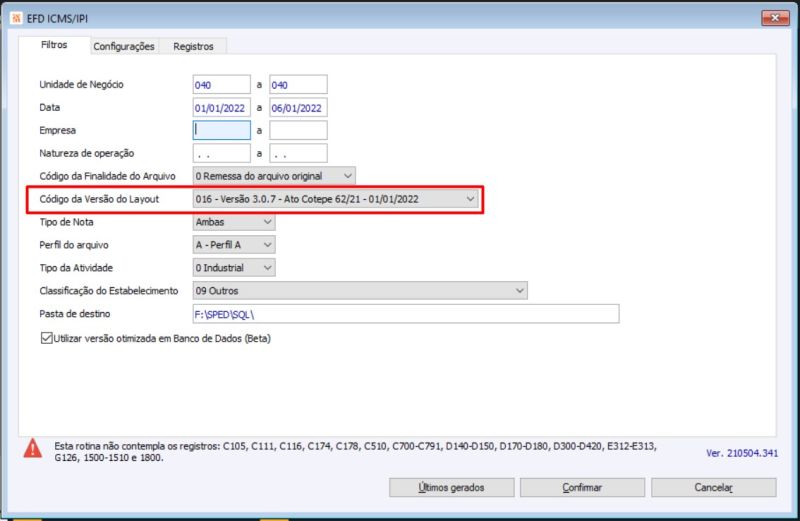Click the Empresa label
Image resolution: width=800 pixels, height=521 pixels.
[x=57, y=130]
